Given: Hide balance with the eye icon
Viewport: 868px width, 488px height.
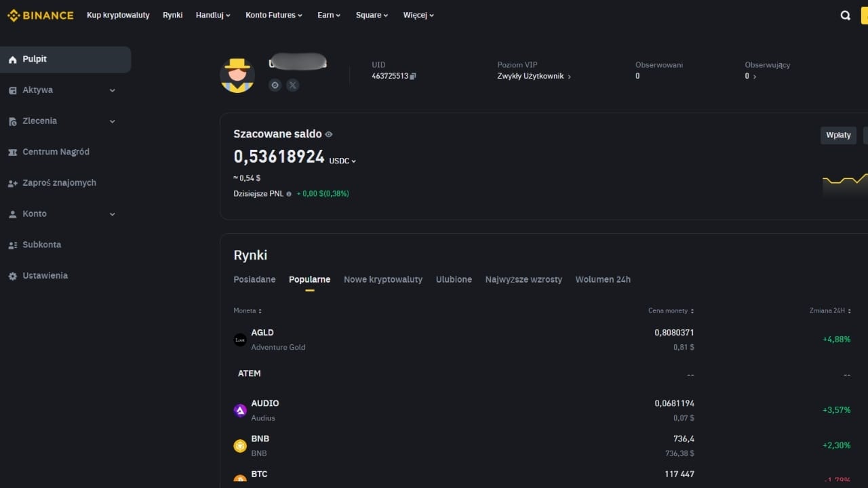Looking at the screenshot, I should pyautogui.click(x=329, y=134).
